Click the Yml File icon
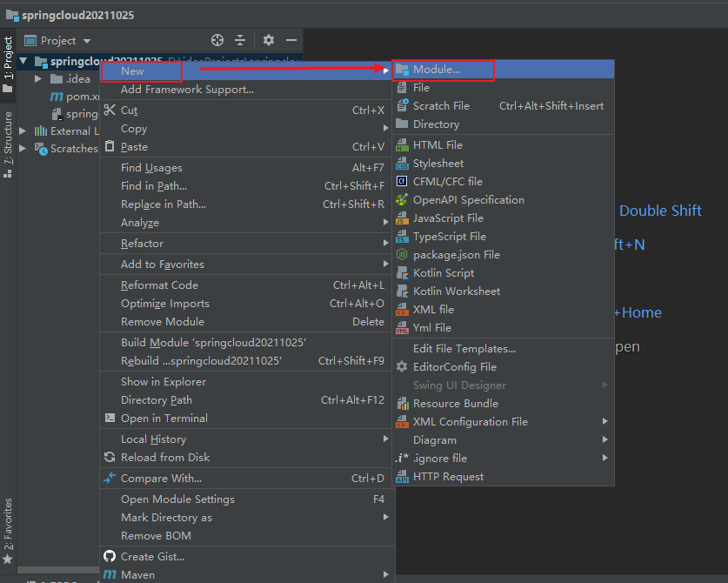 pos(402,327)
